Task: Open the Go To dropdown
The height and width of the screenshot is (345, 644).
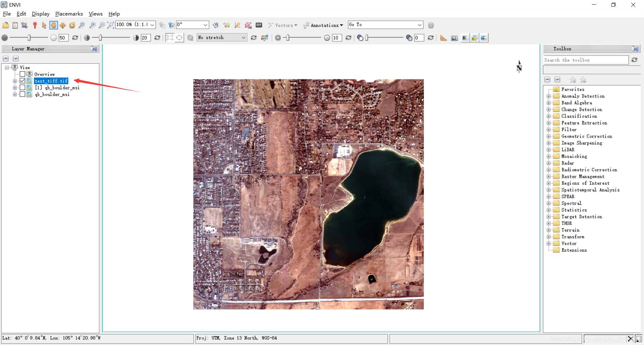Action: pos(420,25)
